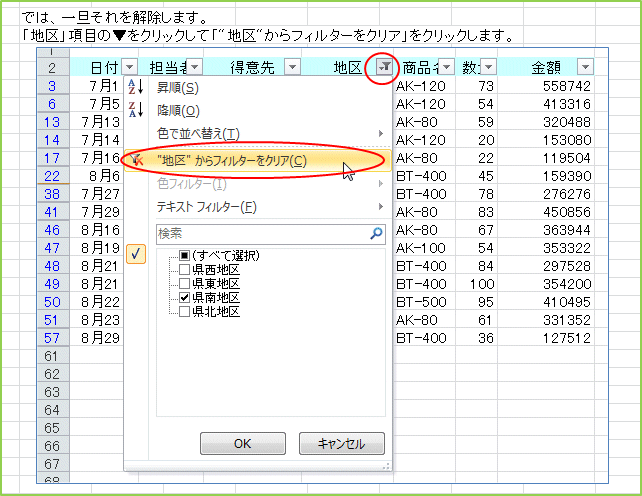The image size is (642, 496).
Task: Click product cell AK-100
Action: [x=425, y=248]
